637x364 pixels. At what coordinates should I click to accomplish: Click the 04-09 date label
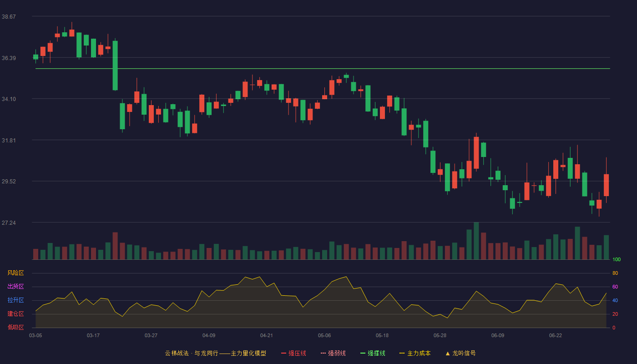(x=209, y=335)
